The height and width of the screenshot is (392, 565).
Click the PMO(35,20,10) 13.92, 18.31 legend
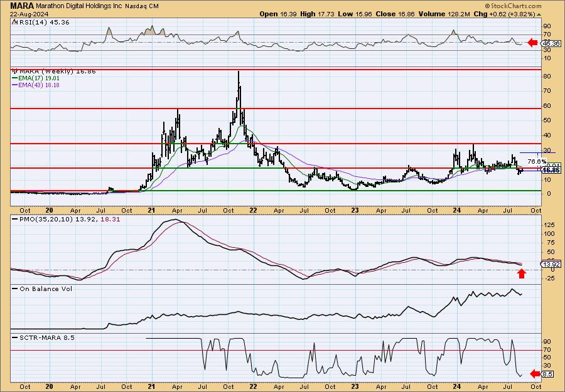[x=69, y=220]
